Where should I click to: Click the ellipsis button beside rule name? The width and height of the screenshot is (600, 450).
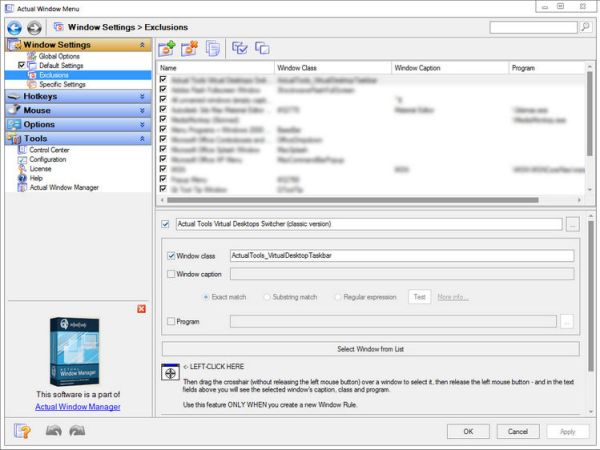pos(572,224)
